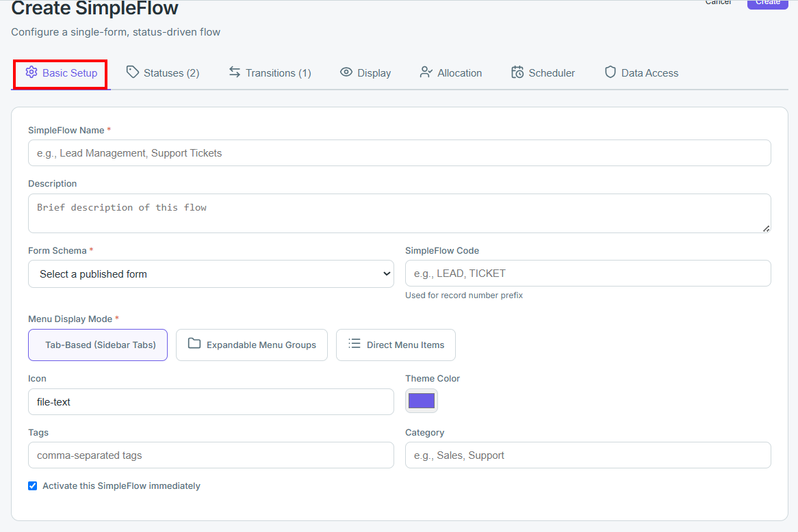Viewport: 798px width, 532px height.
Task: Click the user-check icon beside Allocation
Action: 426,72
